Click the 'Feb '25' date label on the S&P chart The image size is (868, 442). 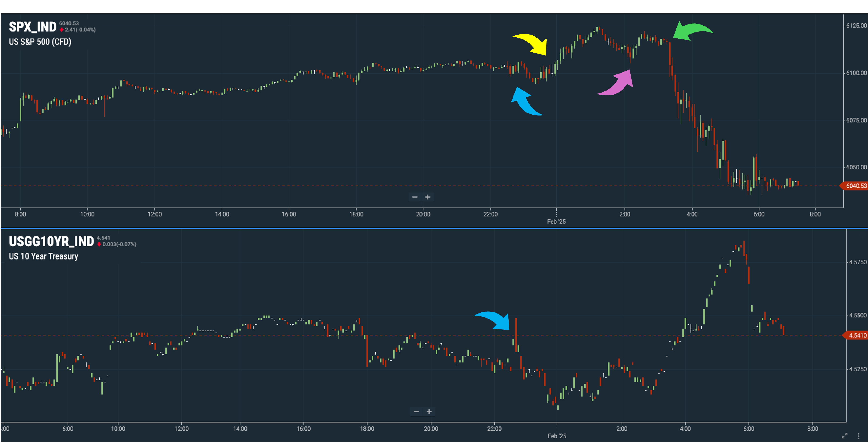coord(556,221)
